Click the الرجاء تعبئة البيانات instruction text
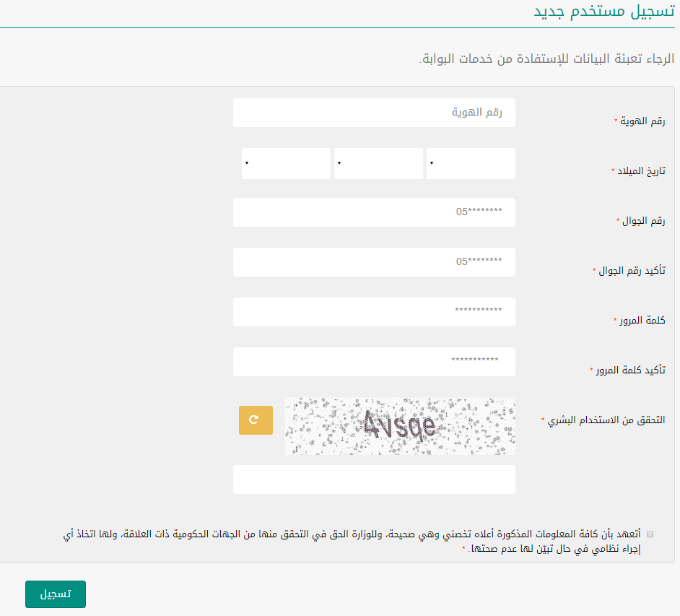The width and height of the screenshot is (680, 616). (x=546, y=58)
